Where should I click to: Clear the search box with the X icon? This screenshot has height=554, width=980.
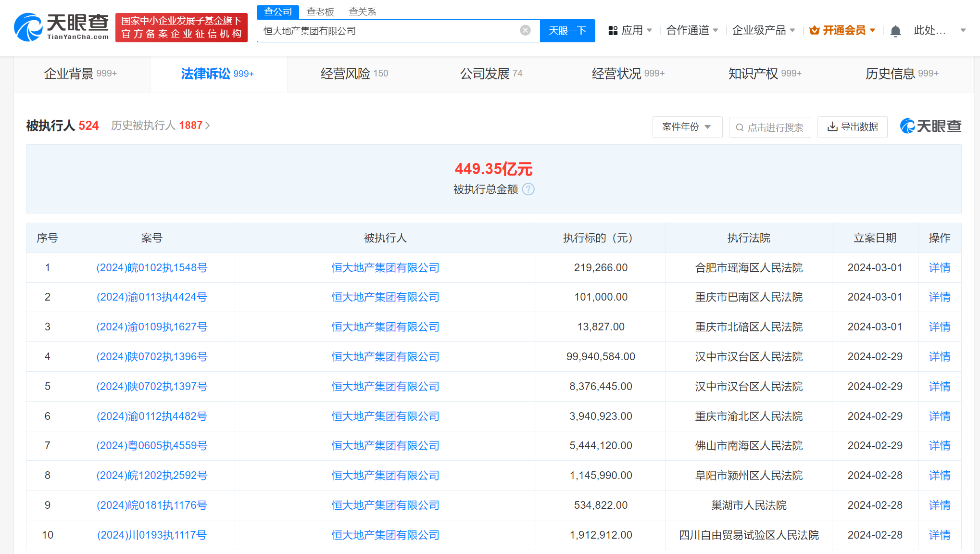pyautogui.click(x=525, y=30)
